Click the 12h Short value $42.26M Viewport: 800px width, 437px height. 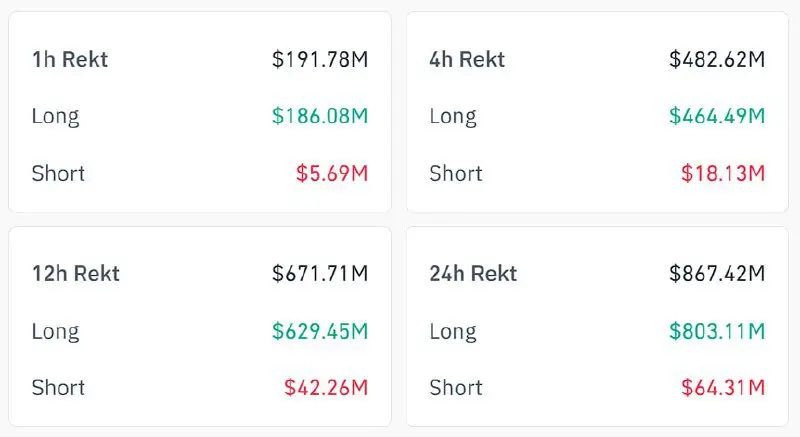326,388
